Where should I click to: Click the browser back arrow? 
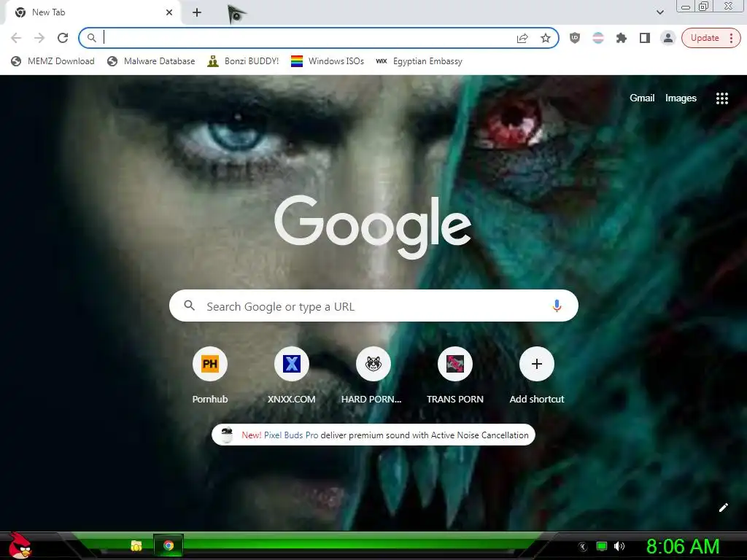pos(16,38)
